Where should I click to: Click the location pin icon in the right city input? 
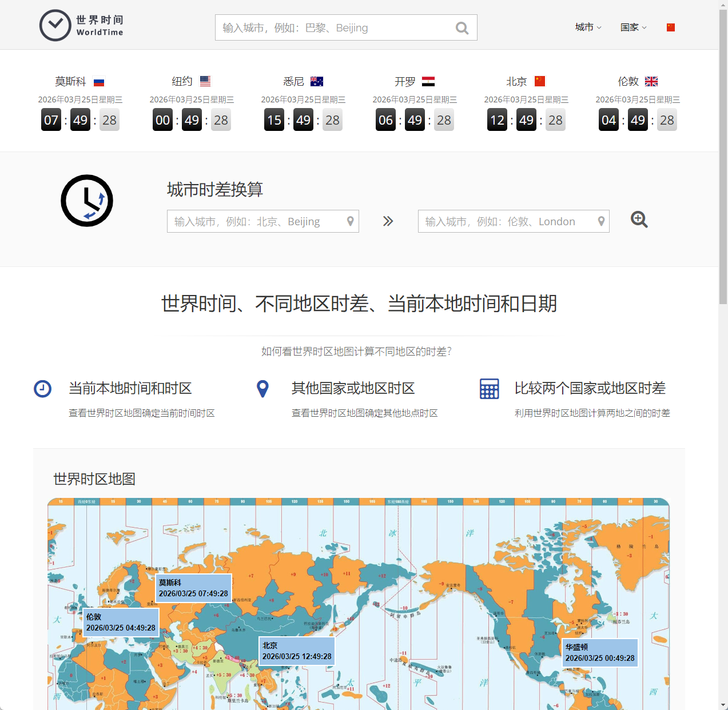pos(601,221)
